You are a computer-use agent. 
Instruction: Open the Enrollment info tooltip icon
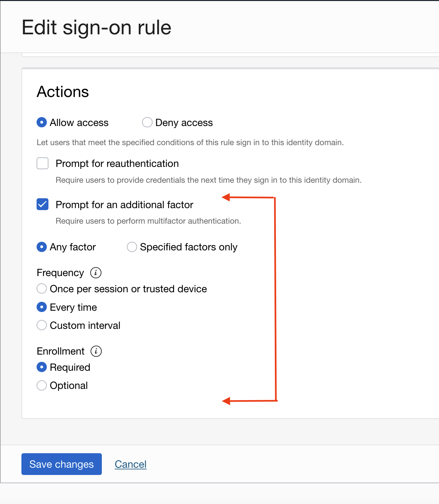point(96,351)
